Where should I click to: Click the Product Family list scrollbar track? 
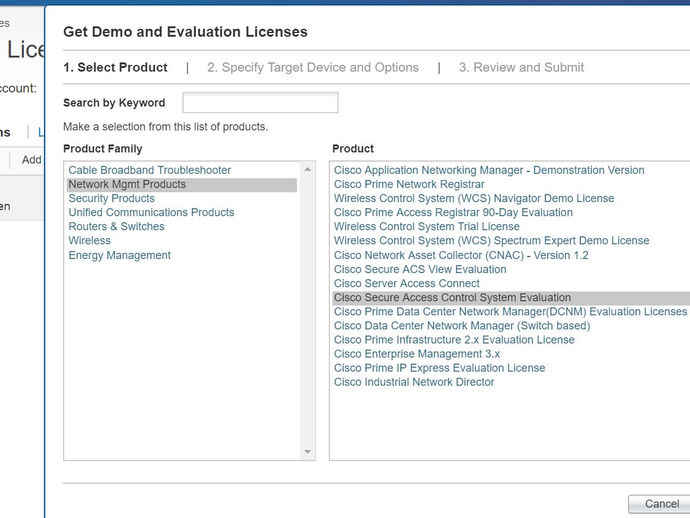(308, 311)
